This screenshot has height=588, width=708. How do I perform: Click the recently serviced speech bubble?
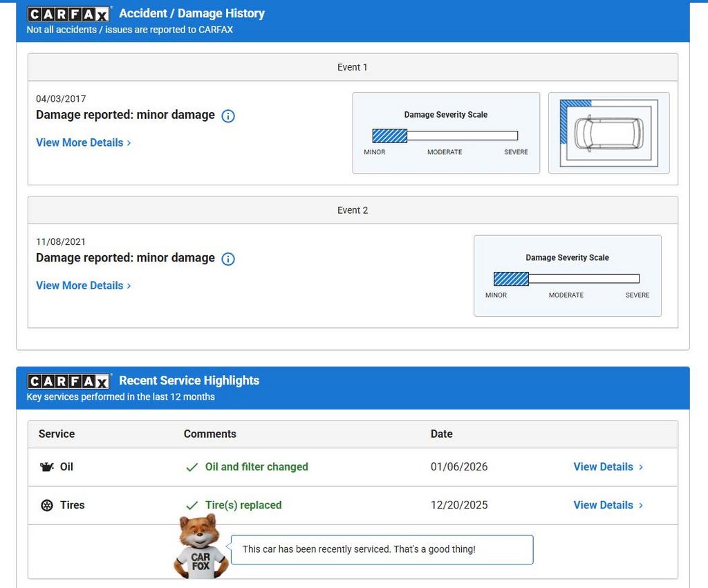click(x=382, y=549)
